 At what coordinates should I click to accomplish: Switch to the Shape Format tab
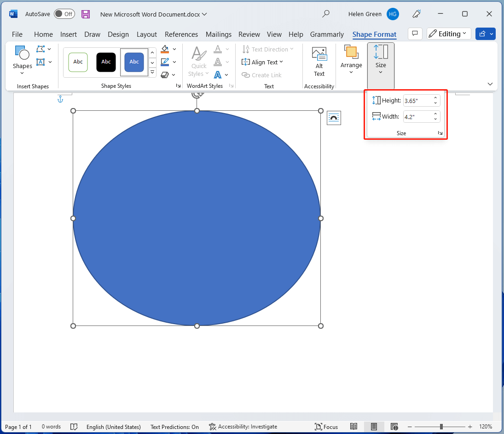pyautogui.click(x=374, y=34)
